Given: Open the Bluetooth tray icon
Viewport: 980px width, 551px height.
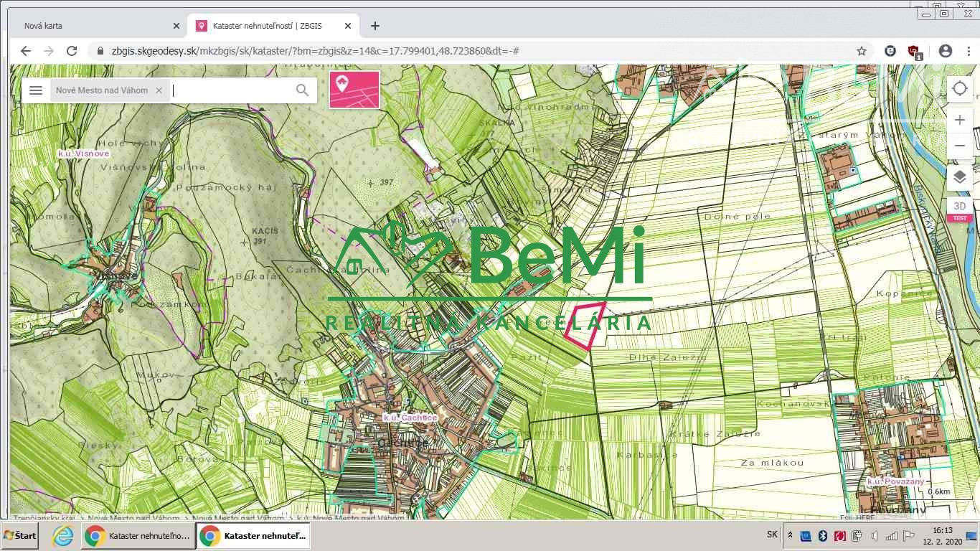Looking at the screenshot, I should coord(823,535).
